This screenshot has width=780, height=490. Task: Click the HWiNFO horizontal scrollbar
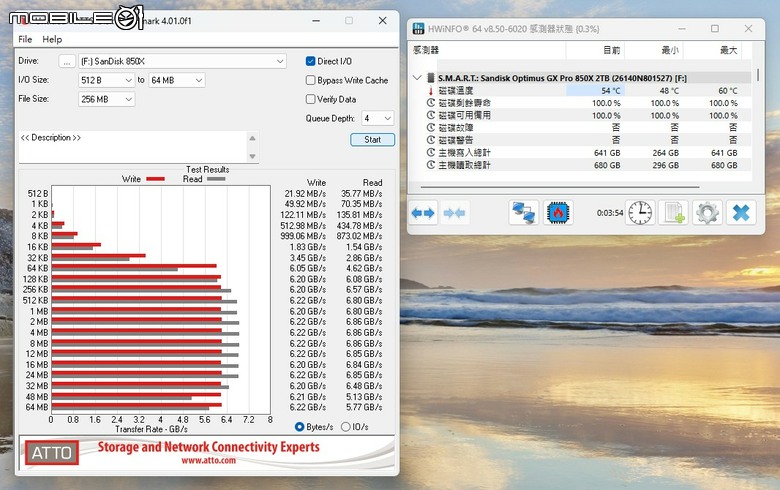tap(560, 187)
